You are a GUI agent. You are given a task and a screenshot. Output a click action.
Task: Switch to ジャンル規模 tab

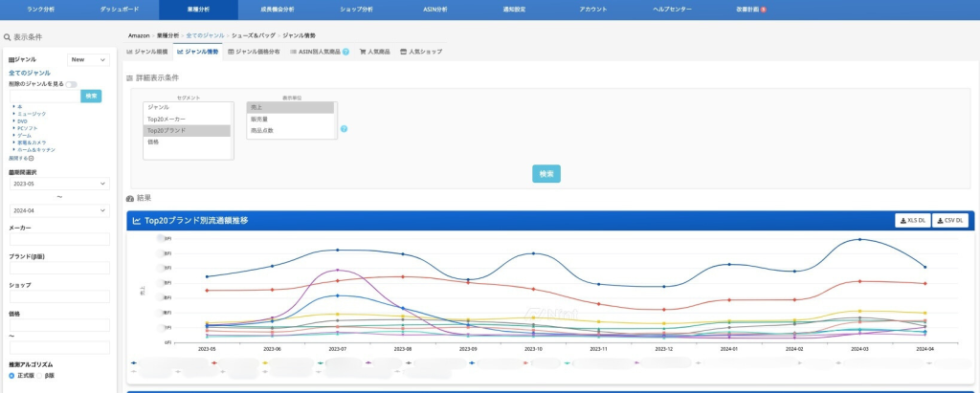coord(147,52)
